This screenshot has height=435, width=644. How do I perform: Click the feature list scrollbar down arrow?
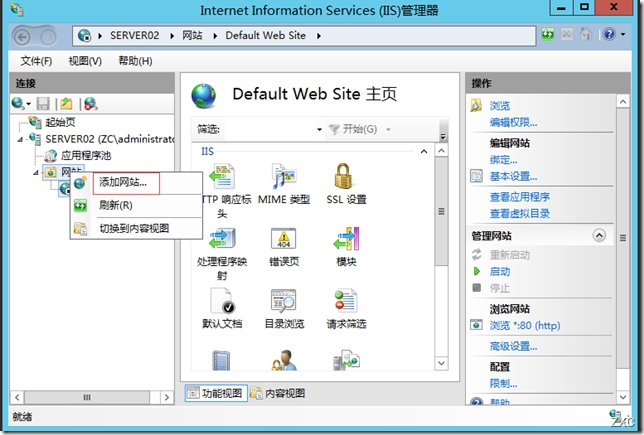point(442,363)
